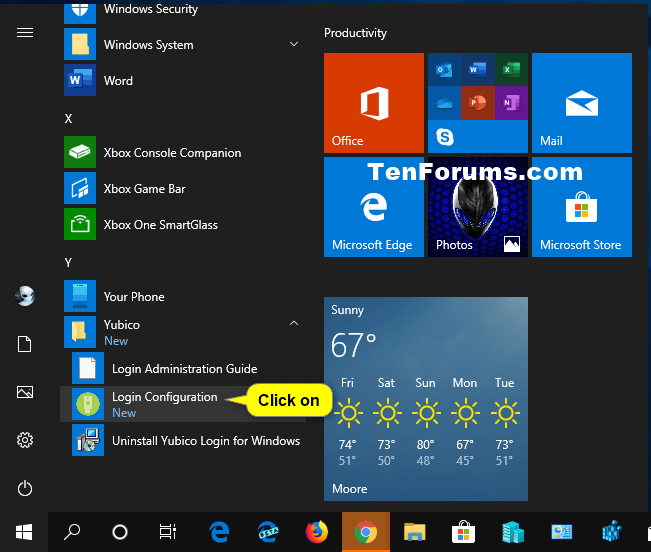The image size is (651, 552).
Task: Open PowerPoint in the Office apps tile
Action: [x=478, y=103]
